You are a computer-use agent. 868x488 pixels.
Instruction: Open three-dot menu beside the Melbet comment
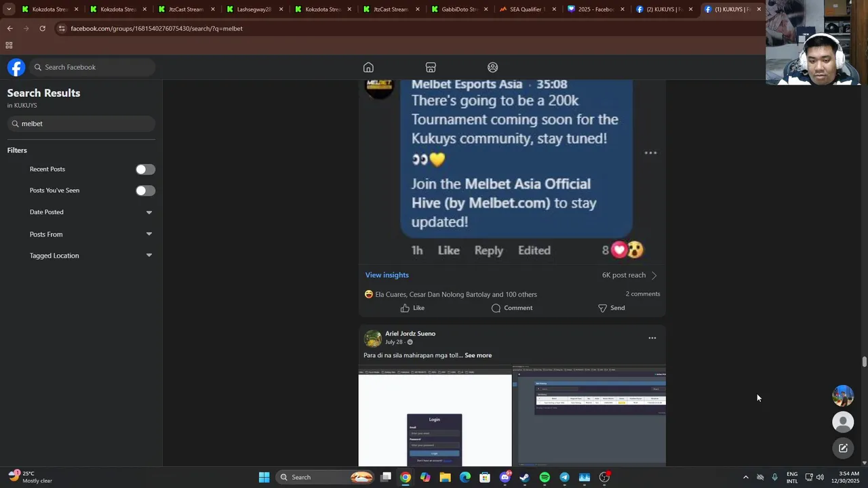[650, 152]
